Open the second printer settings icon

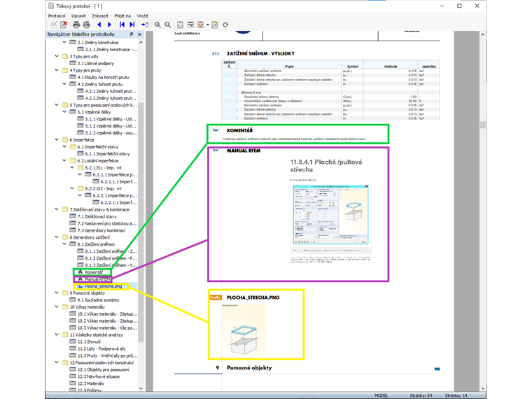pos(87,24)
